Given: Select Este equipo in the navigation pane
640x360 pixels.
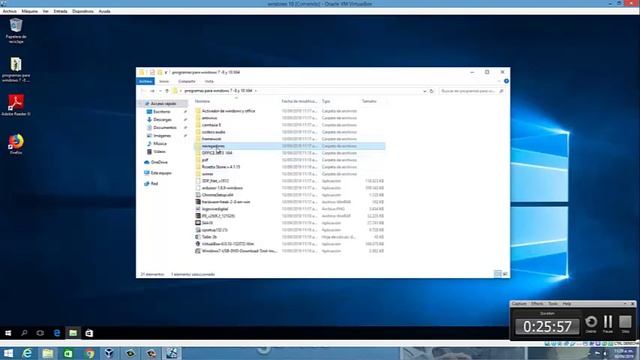Looking at the screenshot, I should tap(161, 173).
